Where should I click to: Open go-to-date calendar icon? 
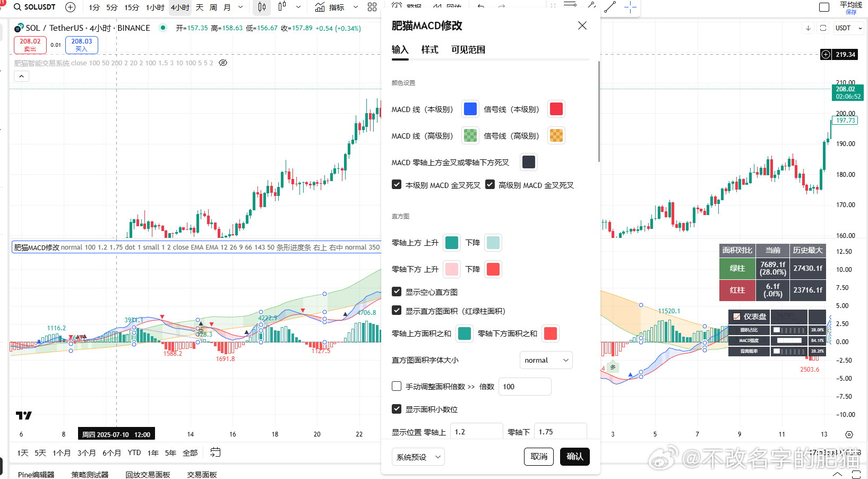click(215, 452)
